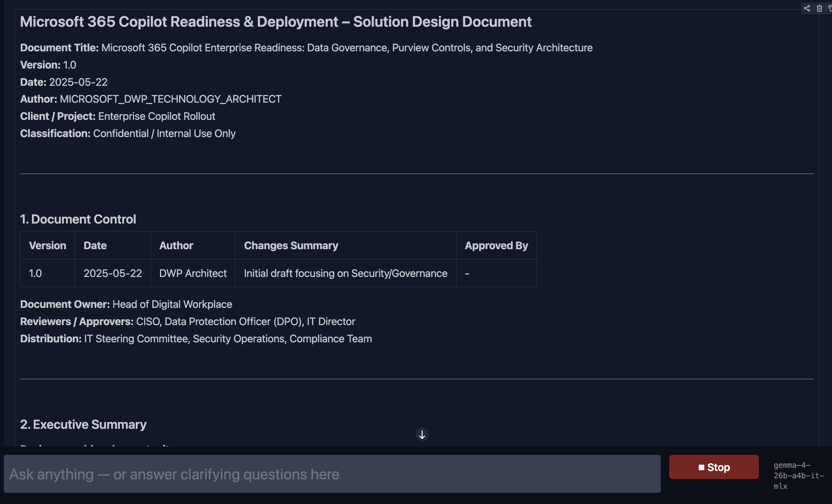Viewport: 832px width, 504px height.
Task: Click the gemma-4-26b-a4b-it-mlx model label
Action: tap(798, 476)
